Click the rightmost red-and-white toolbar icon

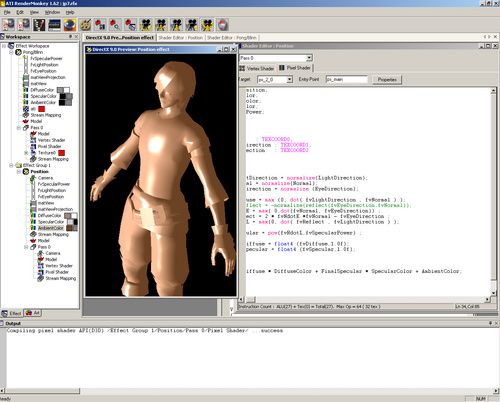(223, 25)
